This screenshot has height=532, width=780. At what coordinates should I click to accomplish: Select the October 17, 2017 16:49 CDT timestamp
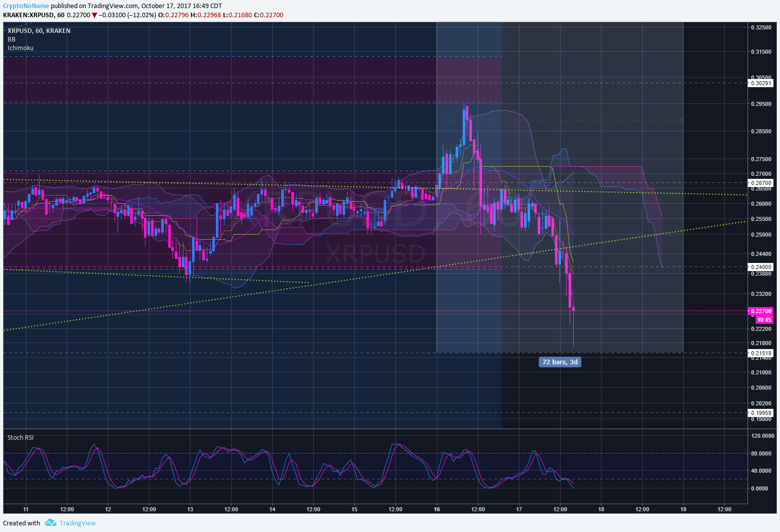181,6
